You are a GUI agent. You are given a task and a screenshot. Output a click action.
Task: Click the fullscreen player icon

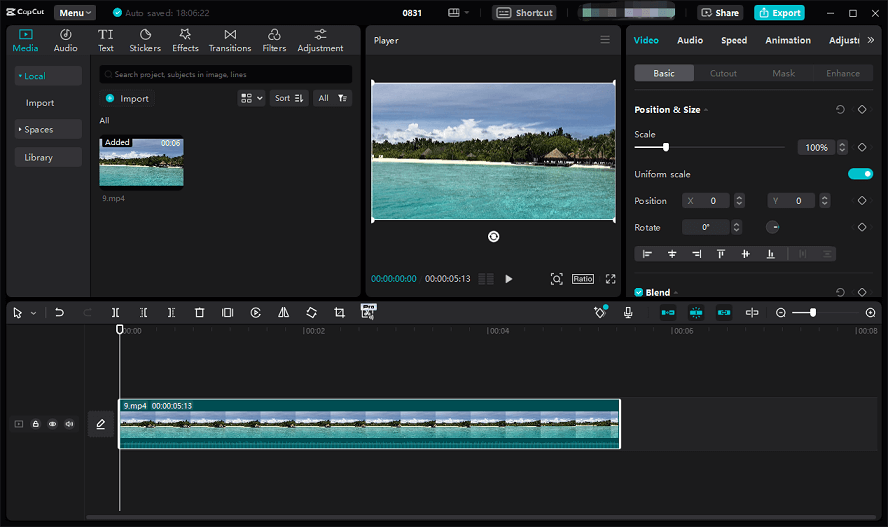click(610, 279)
